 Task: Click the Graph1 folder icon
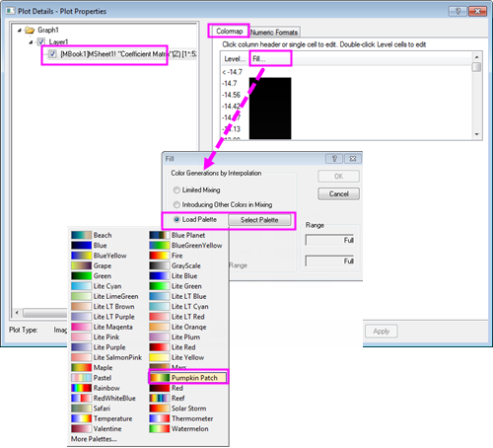pyautogui.click(x=30, y=31)
